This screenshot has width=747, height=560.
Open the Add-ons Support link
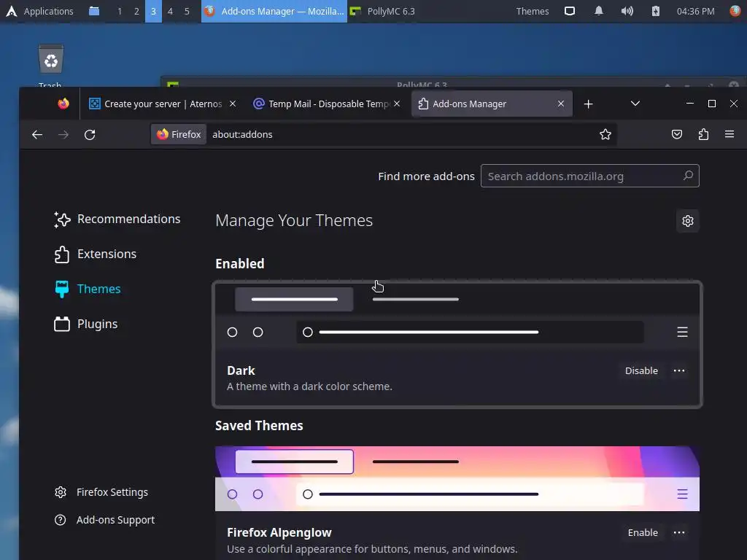point(105,520)
